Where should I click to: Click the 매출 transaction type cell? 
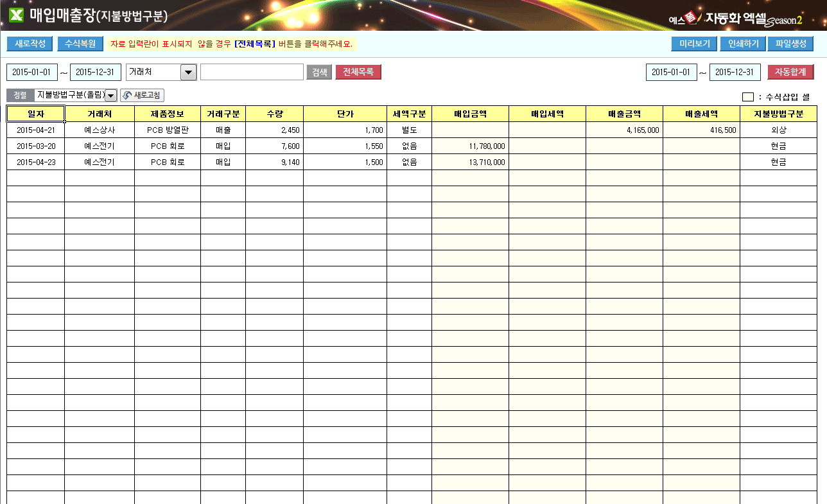point(223,130)
